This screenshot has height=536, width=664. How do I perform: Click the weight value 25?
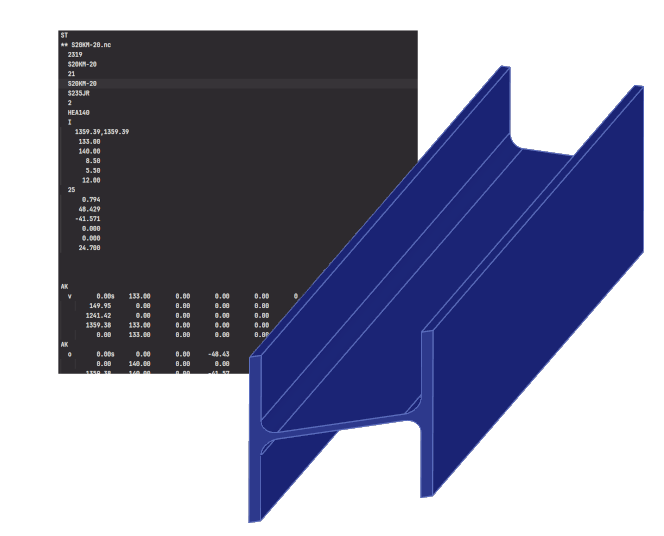[x=71, y=190]
